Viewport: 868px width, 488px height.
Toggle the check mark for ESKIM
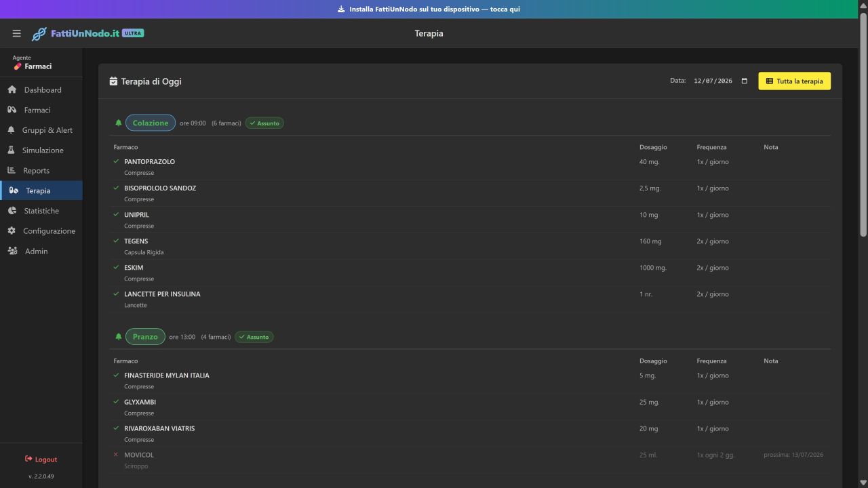click(116, 267)
